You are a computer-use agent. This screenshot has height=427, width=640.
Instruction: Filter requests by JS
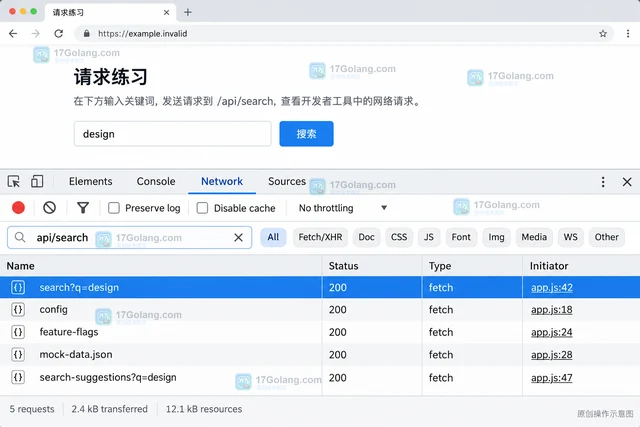click(x=429, y=237)
